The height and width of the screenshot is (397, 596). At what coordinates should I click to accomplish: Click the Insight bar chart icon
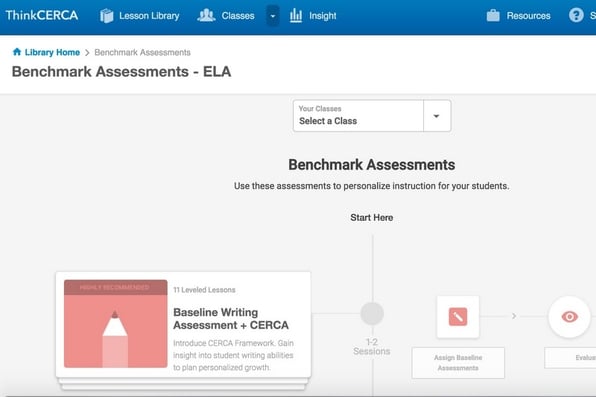(x=296, y=16)
